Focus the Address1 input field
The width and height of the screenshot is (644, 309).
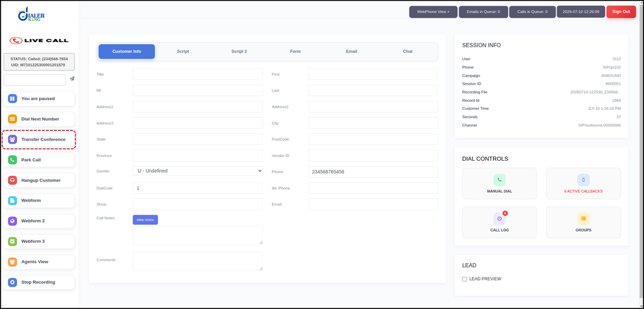coord(197,107)
